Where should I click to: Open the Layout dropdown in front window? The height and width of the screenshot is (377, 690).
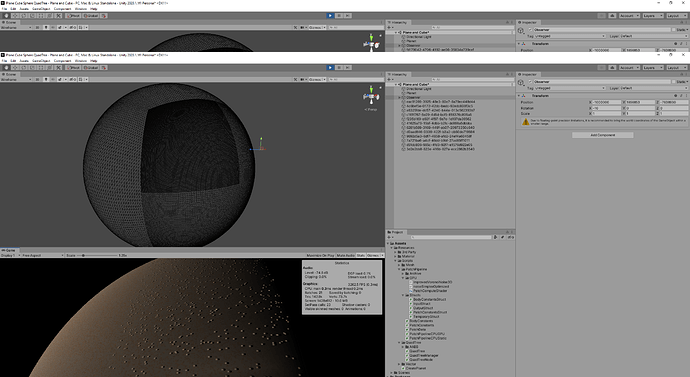677,68
